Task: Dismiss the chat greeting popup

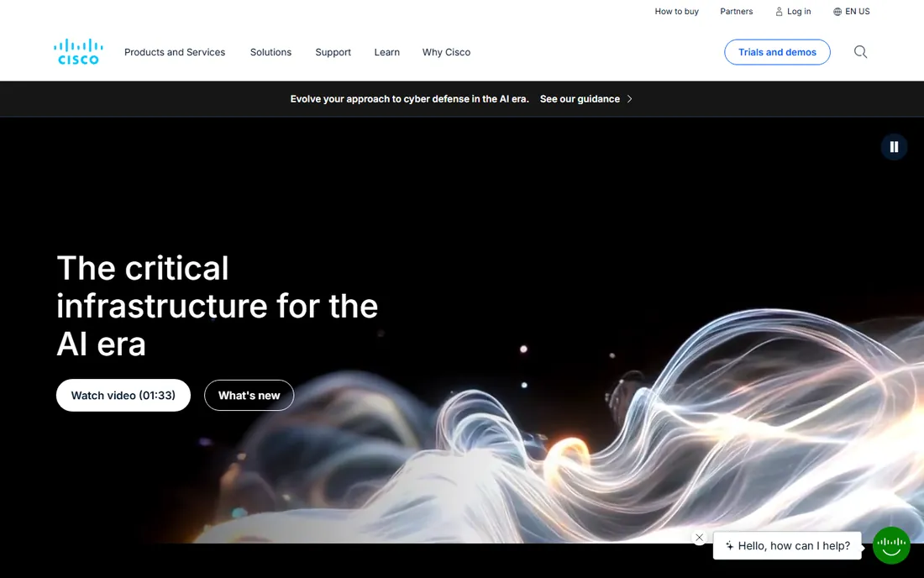Action: pos(700,538)
